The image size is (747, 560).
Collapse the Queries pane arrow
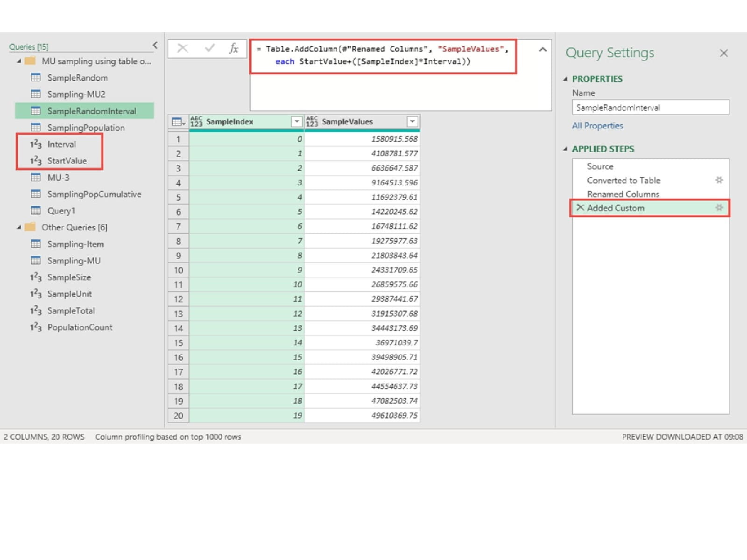(x=155, y=45)
